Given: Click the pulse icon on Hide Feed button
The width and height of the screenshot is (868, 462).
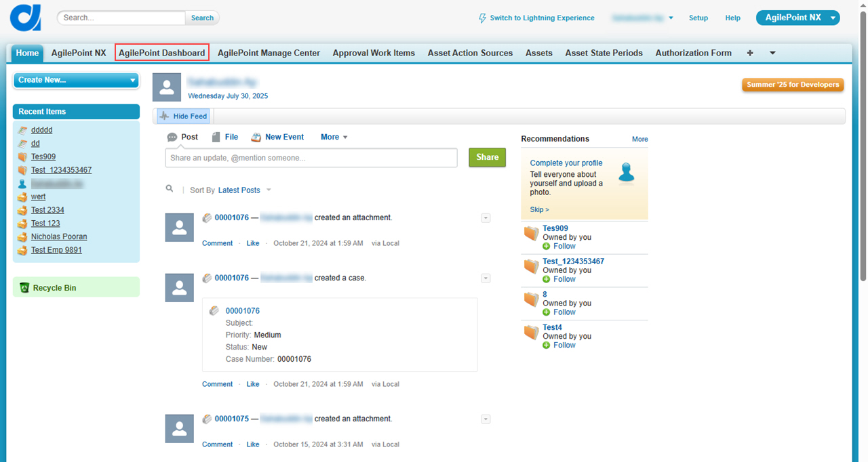Looking at the screenshot, I should tap(165, 117).
